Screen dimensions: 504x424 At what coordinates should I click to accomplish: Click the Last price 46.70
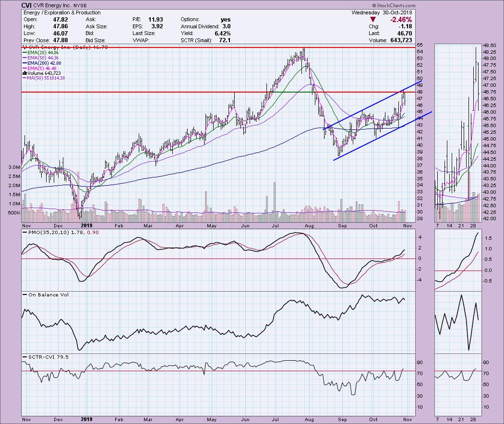coord(404,33)
